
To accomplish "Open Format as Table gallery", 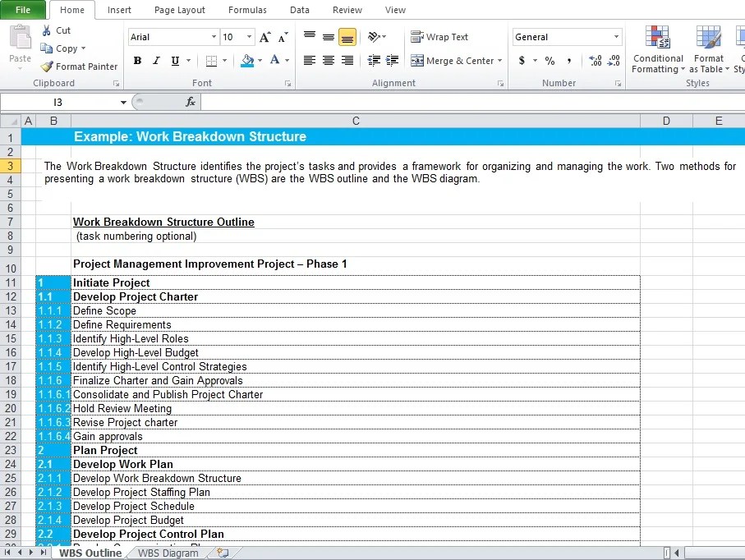I will click(x=708, y=50).
